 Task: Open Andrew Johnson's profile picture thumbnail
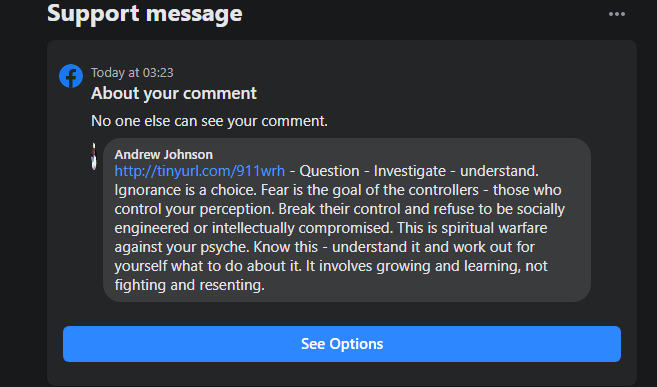(94, 157)
